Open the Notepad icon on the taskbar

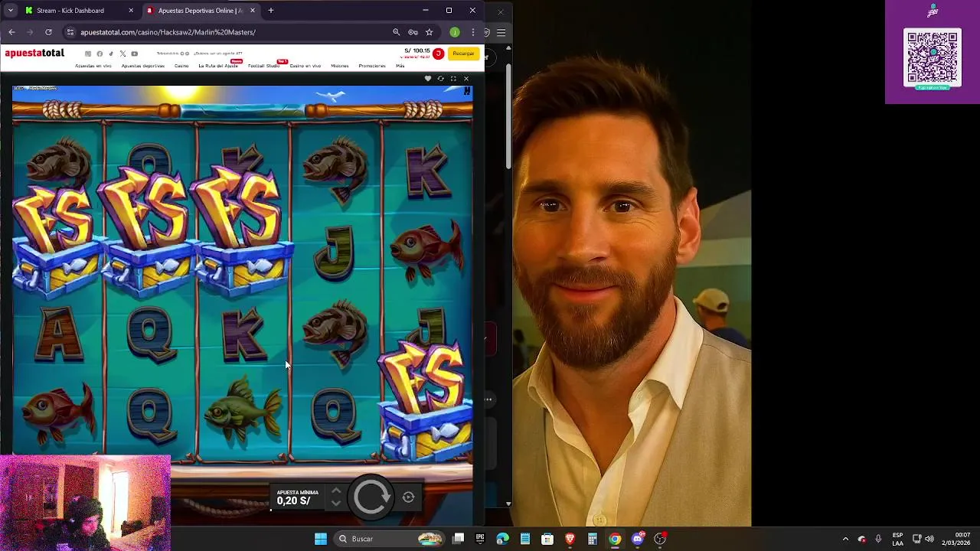tap(525, 539)
